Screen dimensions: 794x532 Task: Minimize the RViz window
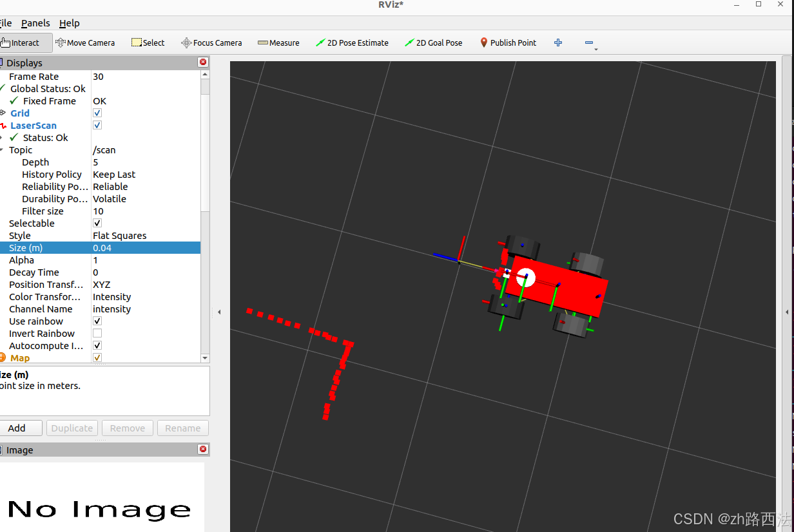coord(737,5)
